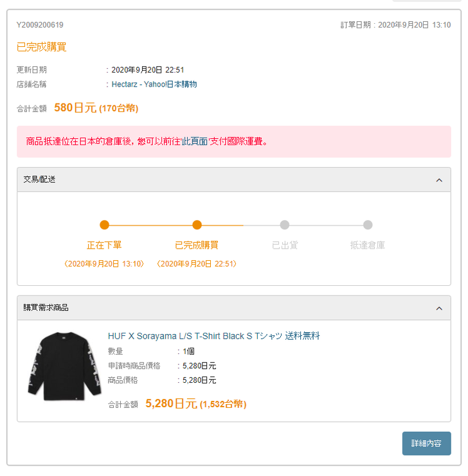
Task: Click the 抵達倉庫 step label
Action: pyautogui.click(x=368, y=245)
